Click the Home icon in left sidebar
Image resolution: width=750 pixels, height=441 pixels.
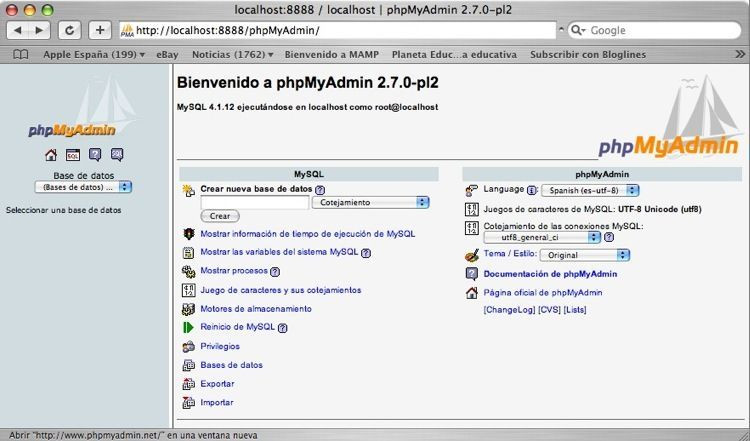tap(51, 155)
